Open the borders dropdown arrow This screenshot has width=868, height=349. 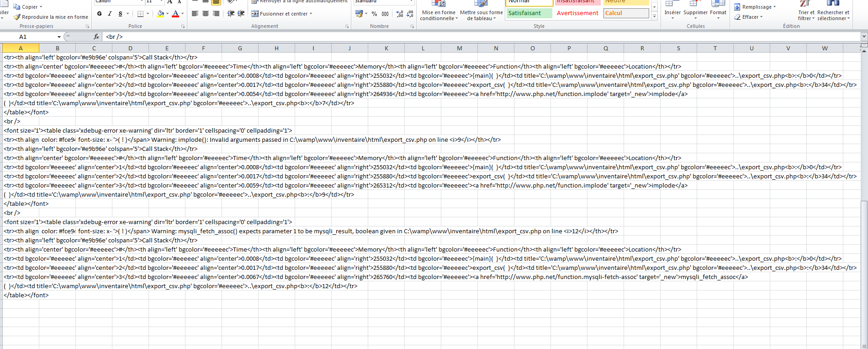pyautogui.click(x=148, y=14)
